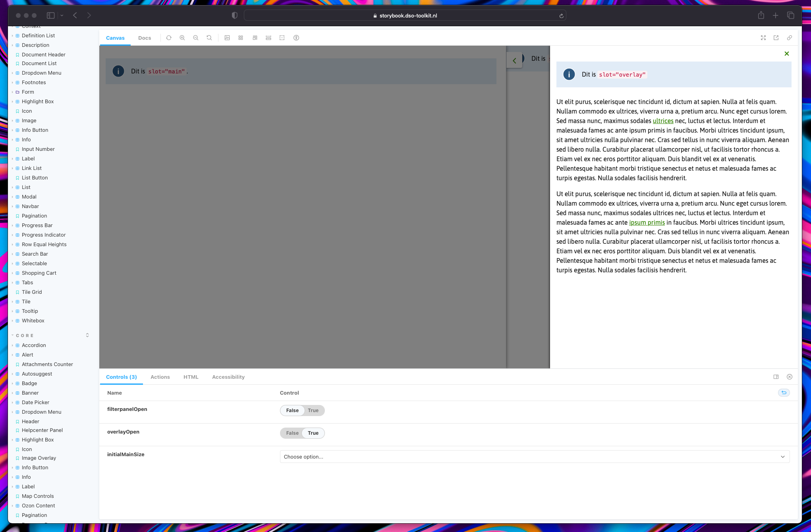The width and height of the screenshot is (811, 532).
Task: Open the Accessibility addon tab
Action: pos(228,377)
